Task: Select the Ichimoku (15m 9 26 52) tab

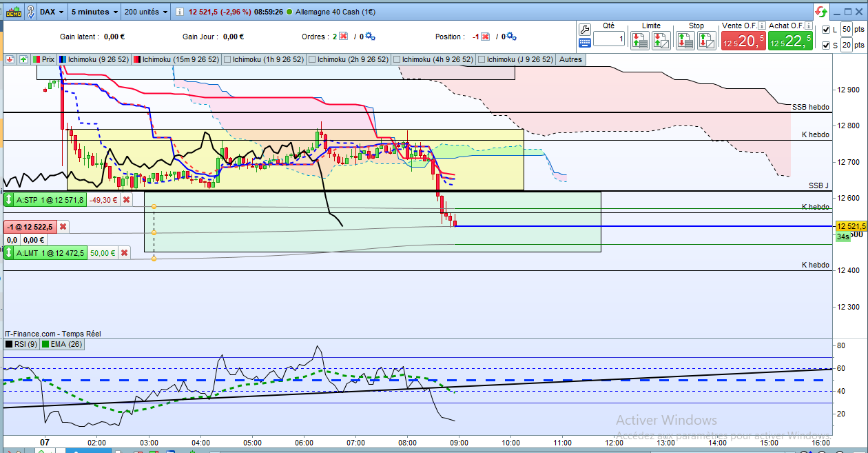Action: (x=178, y=59)
